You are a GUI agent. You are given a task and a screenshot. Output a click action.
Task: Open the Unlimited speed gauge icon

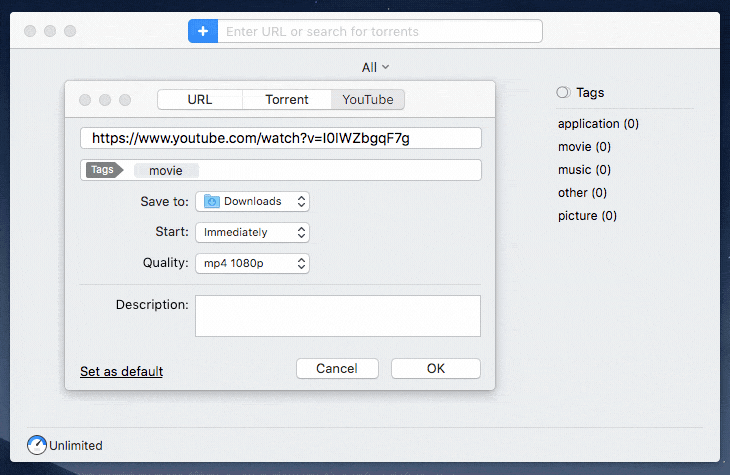pyautogui.click(x=37, y=445)
